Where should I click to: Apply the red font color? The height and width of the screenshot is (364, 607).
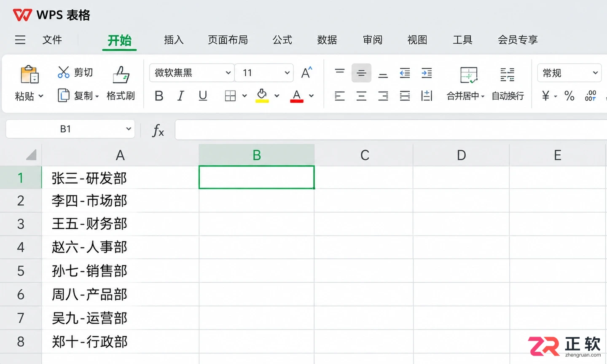297,96
